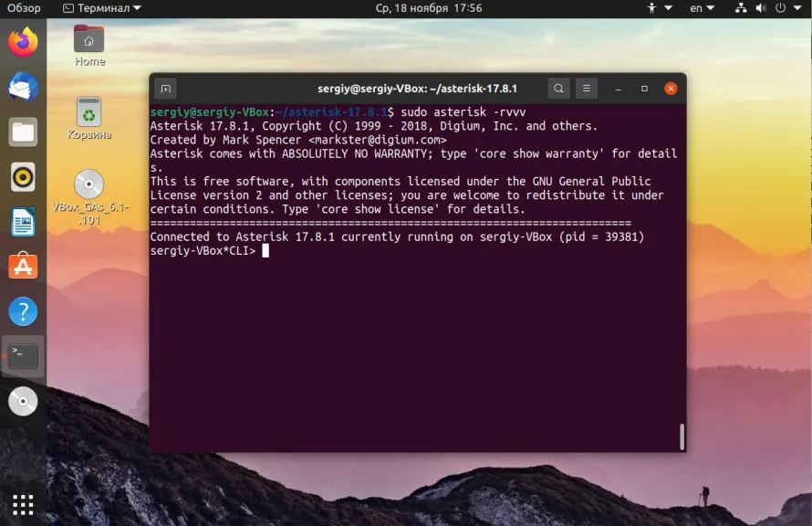Launch Thunderbird mail from the dock
Viewport: 812px width, 526px height.
[x=23, y=87]
